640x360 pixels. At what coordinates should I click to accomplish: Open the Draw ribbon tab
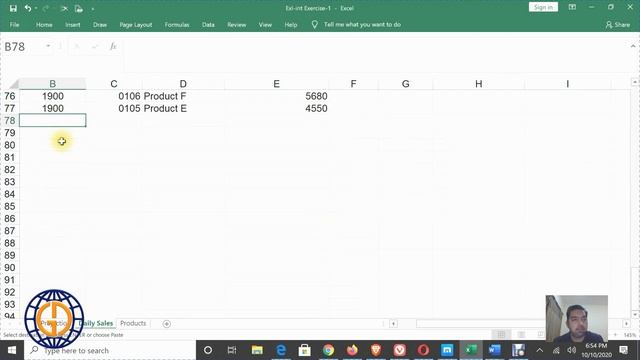pyautogui.click(x=100, y=24)
